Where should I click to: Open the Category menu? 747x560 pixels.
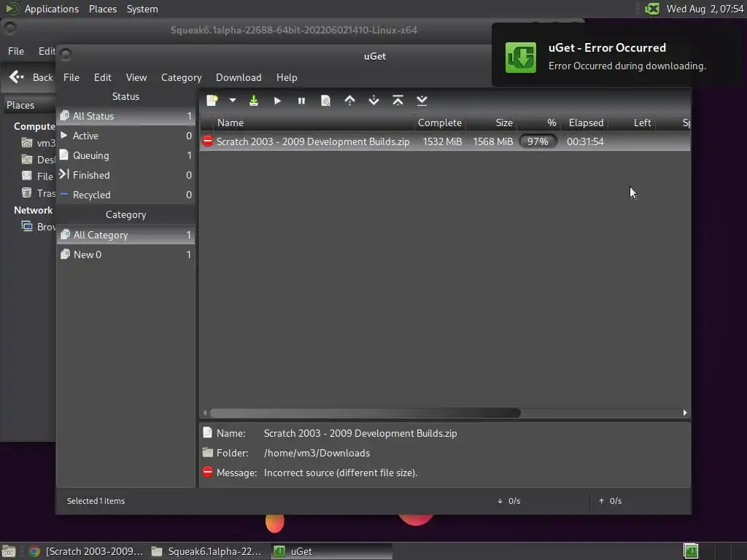coord(181,77)
